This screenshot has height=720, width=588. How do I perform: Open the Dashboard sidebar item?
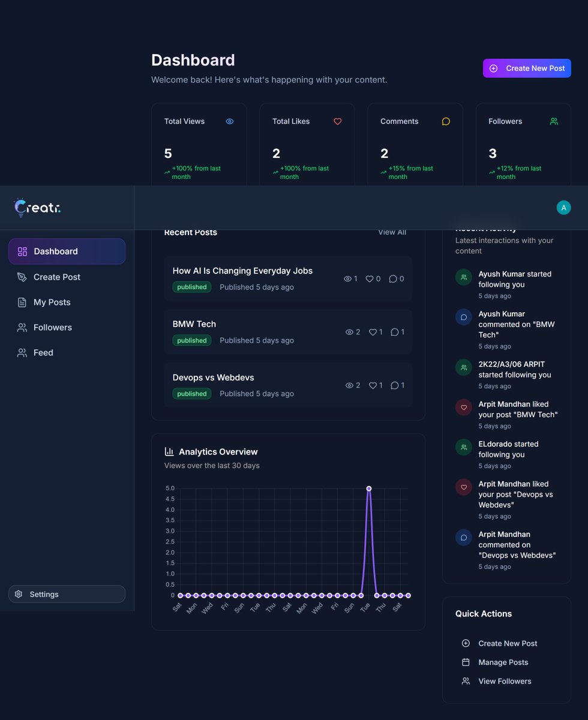click(67, 251)
